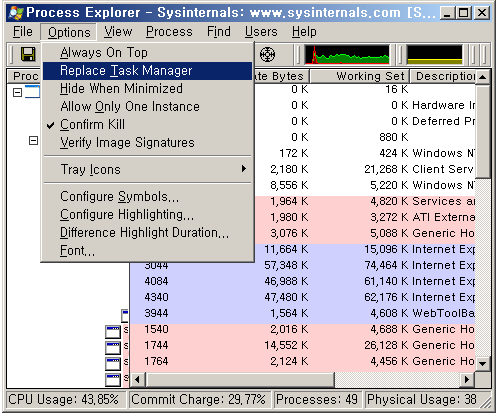
Task: Click Commit Charge status bar entry
Action: point(200,400)
